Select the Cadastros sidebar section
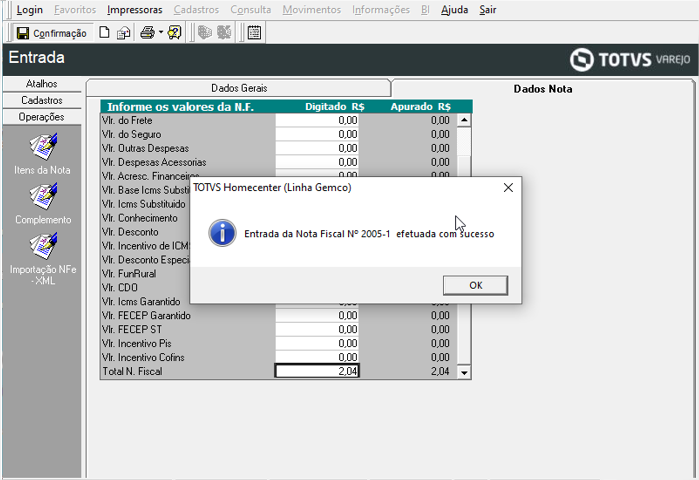Screen dimensions: 699x480 [42, 100]
